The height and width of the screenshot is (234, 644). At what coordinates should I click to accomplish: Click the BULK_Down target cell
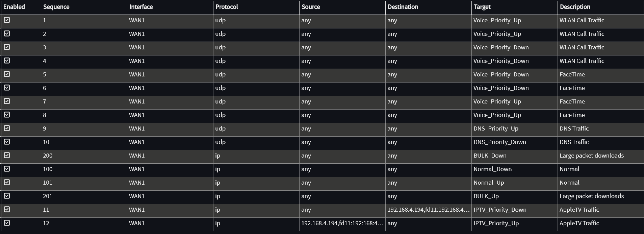pyautogui.click(x=490, y=156)
